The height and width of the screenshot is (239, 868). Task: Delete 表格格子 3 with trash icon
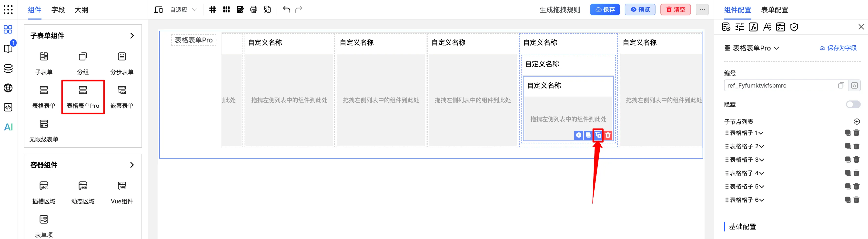tap(857, 159)
